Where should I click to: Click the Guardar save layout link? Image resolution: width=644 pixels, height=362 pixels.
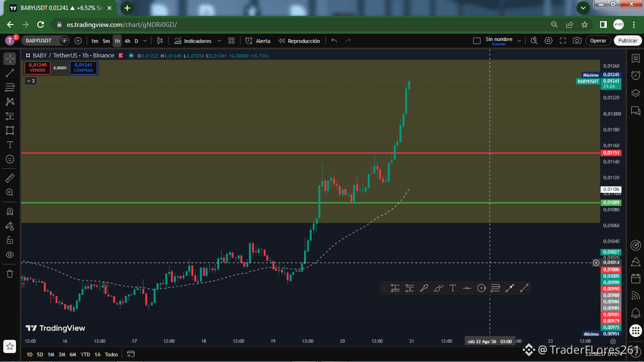pos(499,44)
